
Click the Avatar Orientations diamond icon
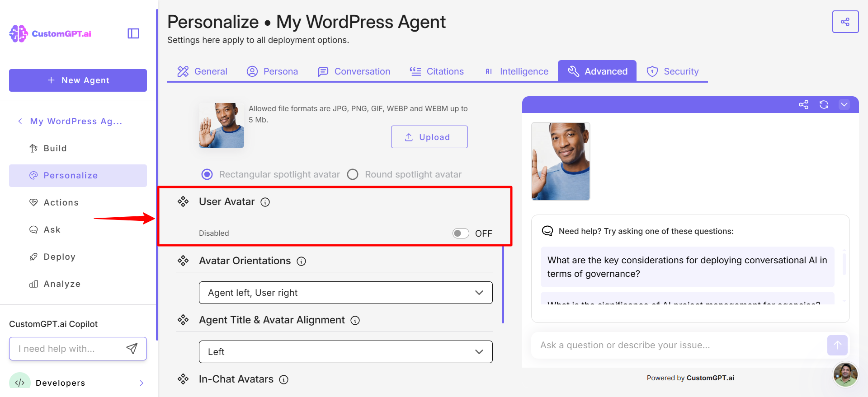point(183,261)
